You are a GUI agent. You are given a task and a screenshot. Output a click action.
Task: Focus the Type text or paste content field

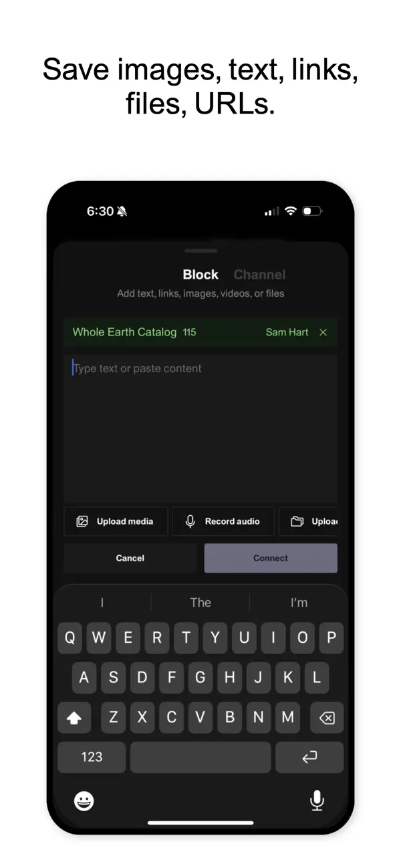click(x=200, y=428)
